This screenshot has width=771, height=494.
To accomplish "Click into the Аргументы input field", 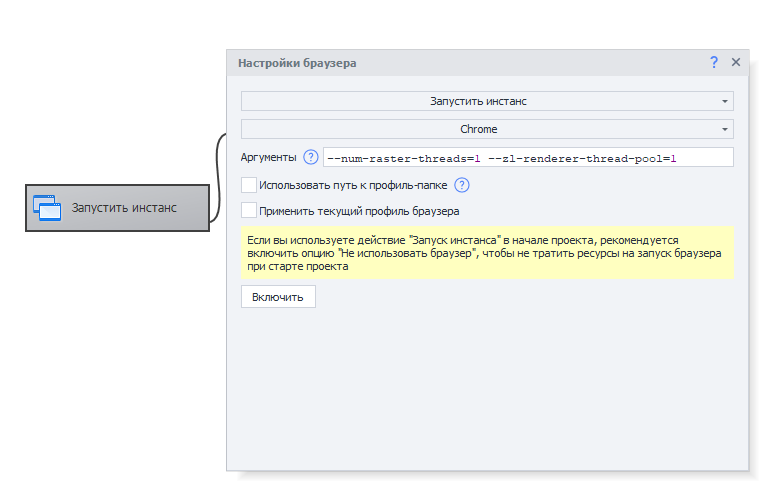I will (x=527, y=157).
